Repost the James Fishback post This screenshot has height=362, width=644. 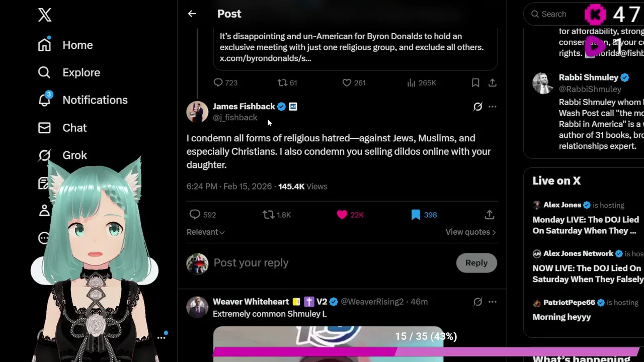click(268, 215)
